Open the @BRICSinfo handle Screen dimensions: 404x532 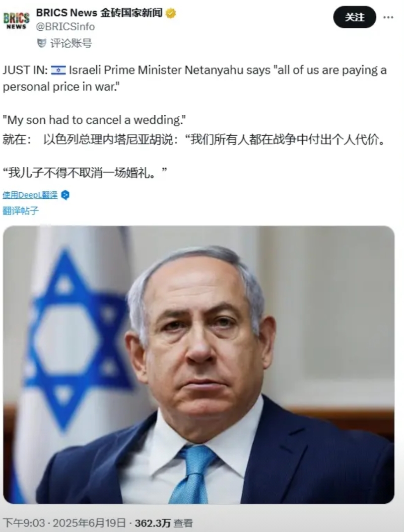point(66,27)
